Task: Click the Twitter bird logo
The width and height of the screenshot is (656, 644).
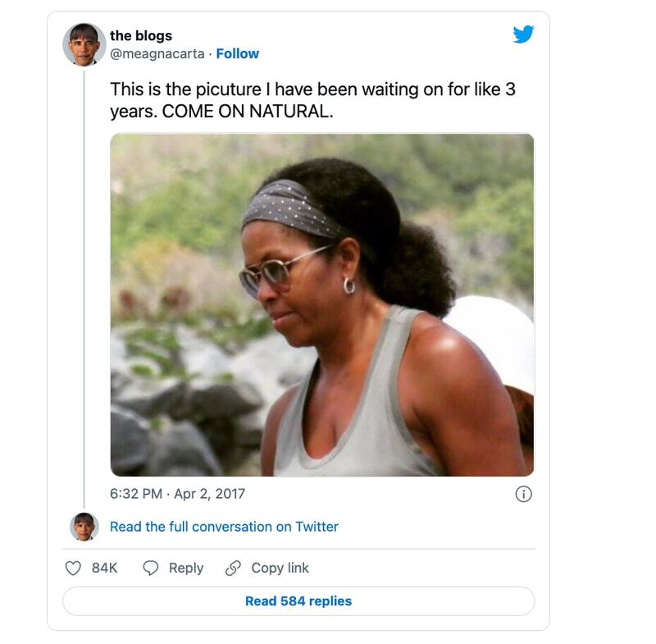Action: point(523,34)
